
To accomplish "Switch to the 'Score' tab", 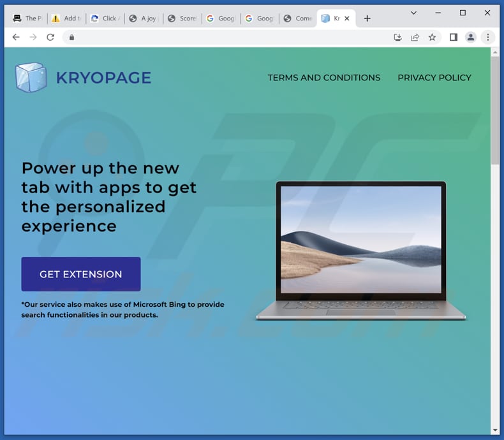I will [182, 18].
